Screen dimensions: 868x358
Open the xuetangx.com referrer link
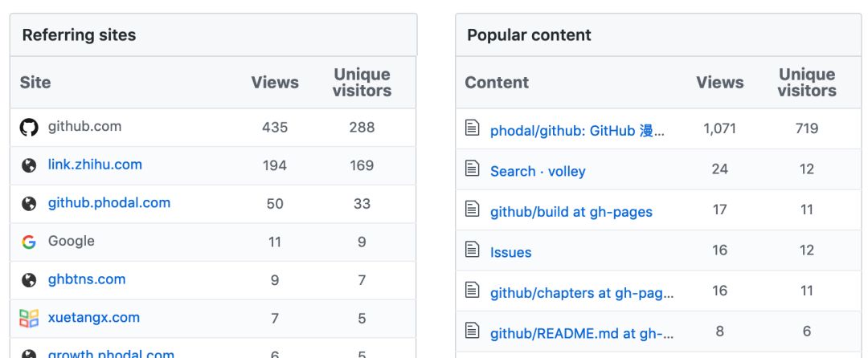point(94,318)
